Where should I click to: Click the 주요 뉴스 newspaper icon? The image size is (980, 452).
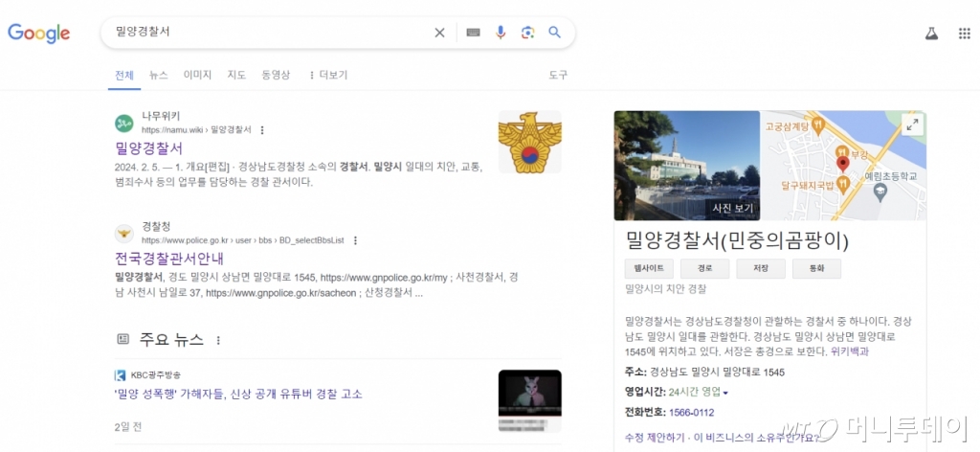tap(123, 339)
